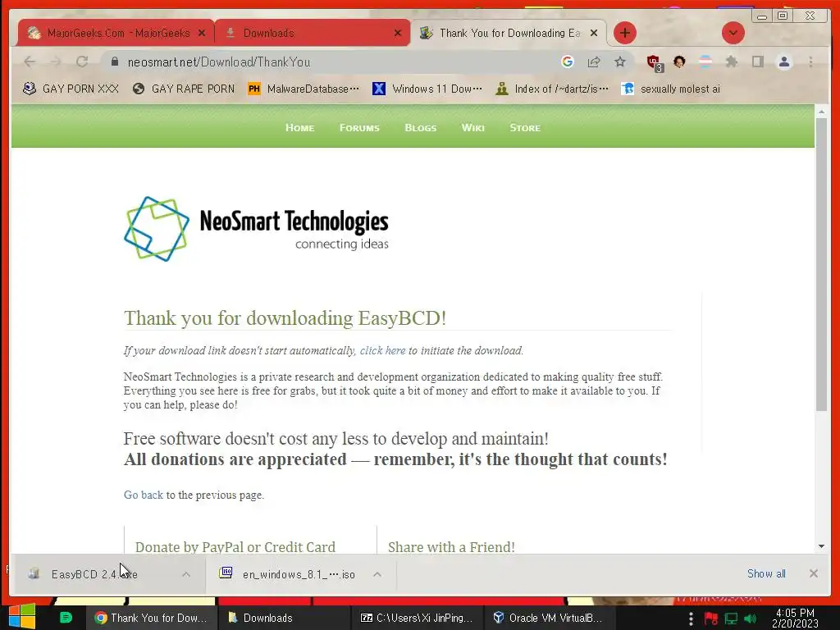Close the Downloads browser tab
840x630 pixels.
point(398,33)
